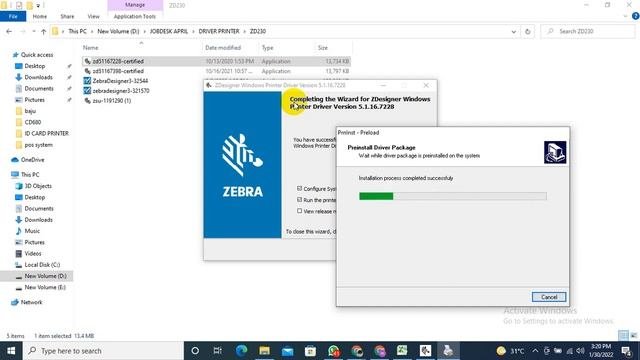This screenshot has width=640, height=360.
Task: Open New Volume (E:) drive
Action: pyautogui.click(x=45, y=287)
